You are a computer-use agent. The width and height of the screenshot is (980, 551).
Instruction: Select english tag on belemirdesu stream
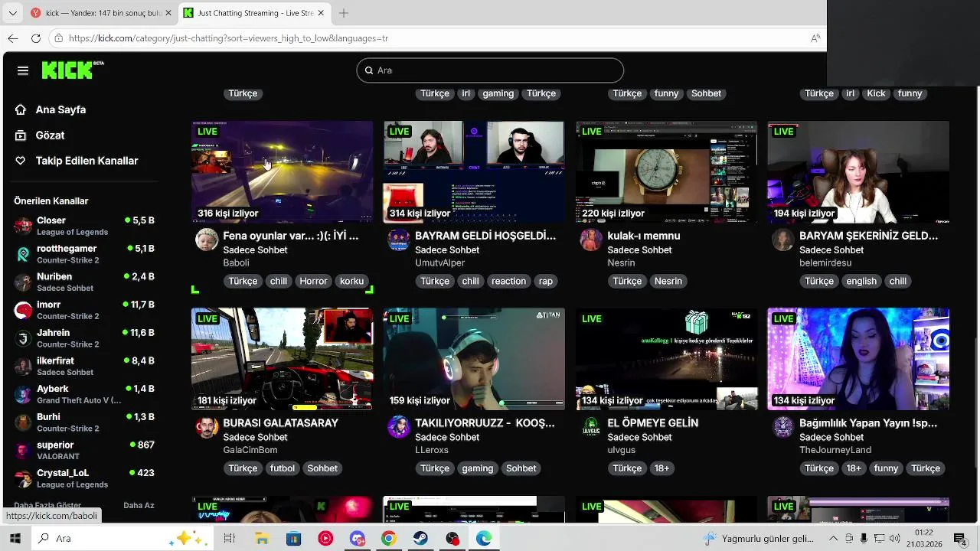coord(861,281)
